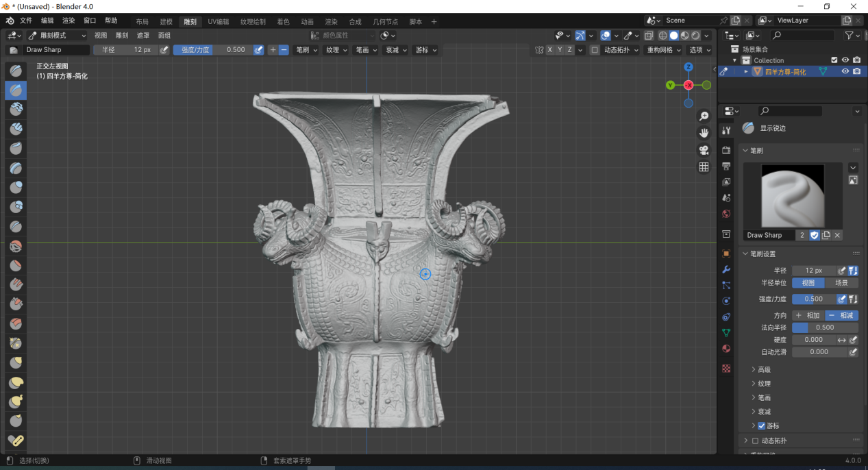
Task: Open the Particles properties tab icon
Action: pos(726,285)
